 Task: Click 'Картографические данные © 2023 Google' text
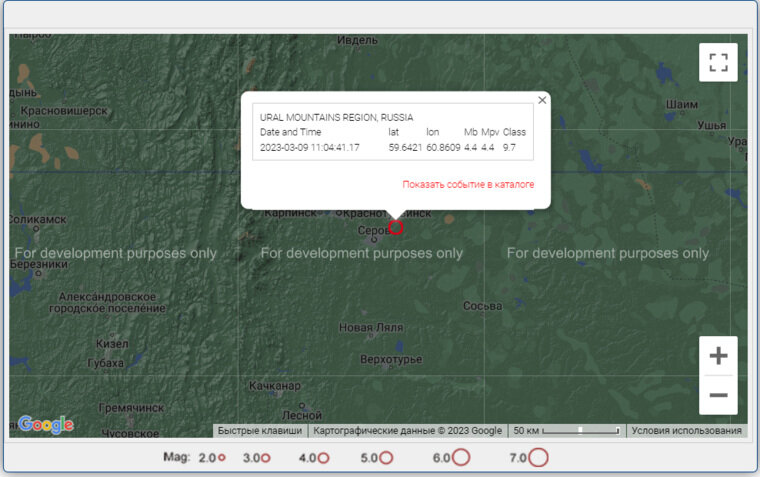coord(407,430)
